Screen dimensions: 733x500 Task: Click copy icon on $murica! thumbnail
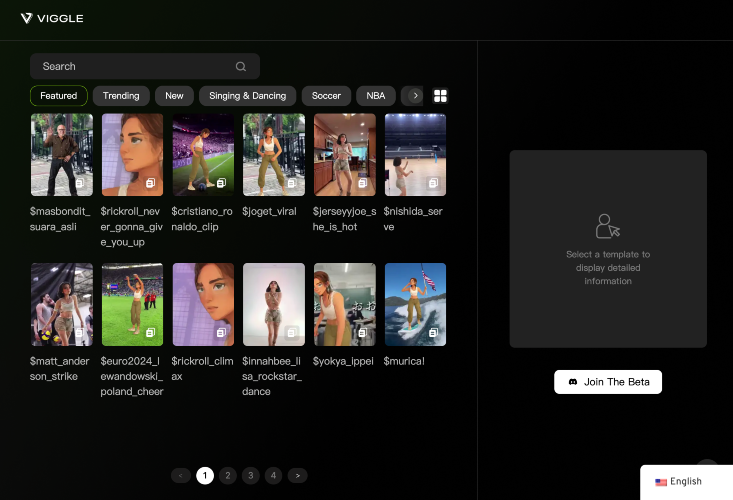433,332
